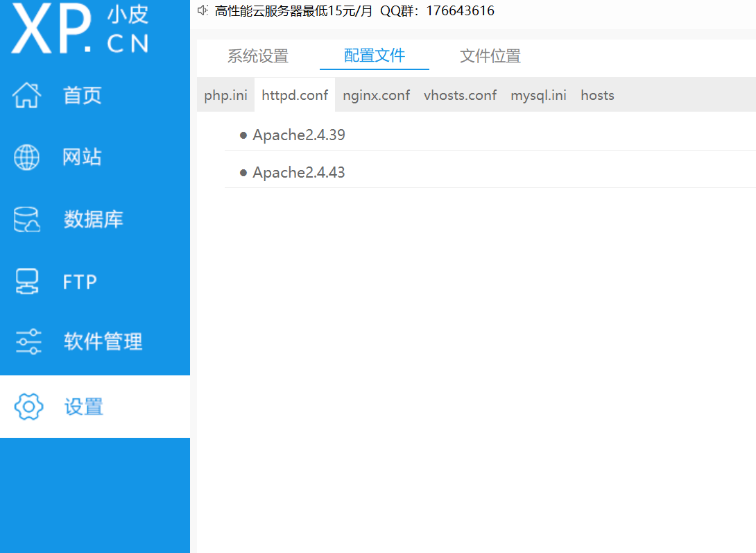Switch to the 配置文件 tab
756x553 pixels.
click(374, 56)
